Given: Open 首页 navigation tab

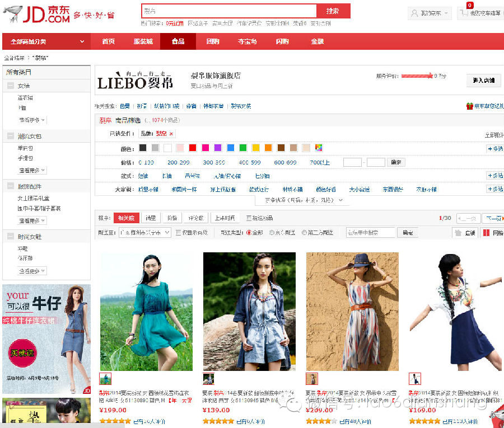Looking at the screenshot, I should point(108,41).
